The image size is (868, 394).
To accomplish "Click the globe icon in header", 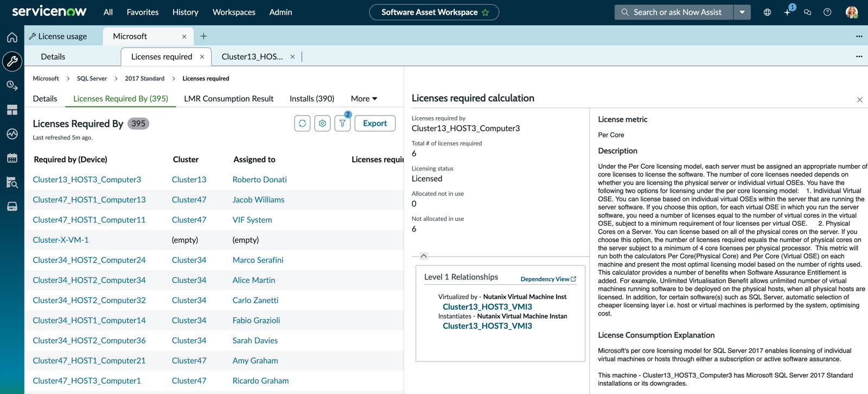I will pyautogui.click(x=767, y=12).
